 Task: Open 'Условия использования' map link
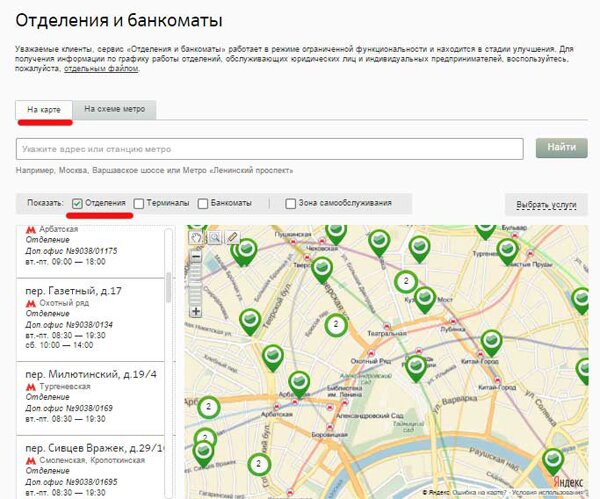549,492
